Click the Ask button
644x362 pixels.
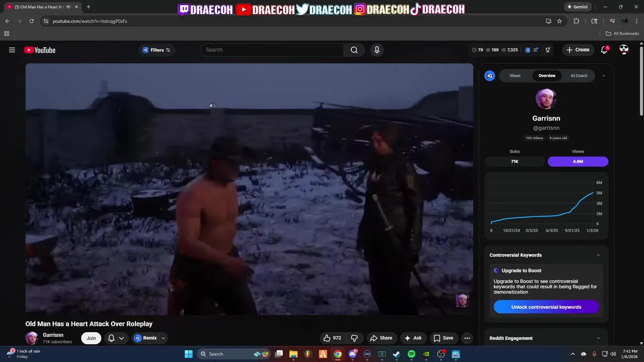tap(413, 338)
